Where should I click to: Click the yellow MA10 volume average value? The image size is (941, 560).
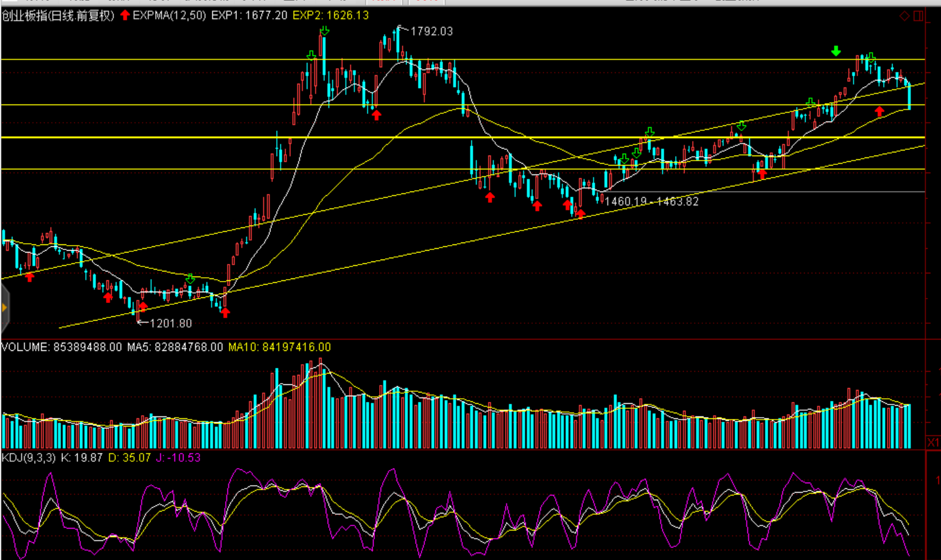pyautogui.click(x=279, y=347)
